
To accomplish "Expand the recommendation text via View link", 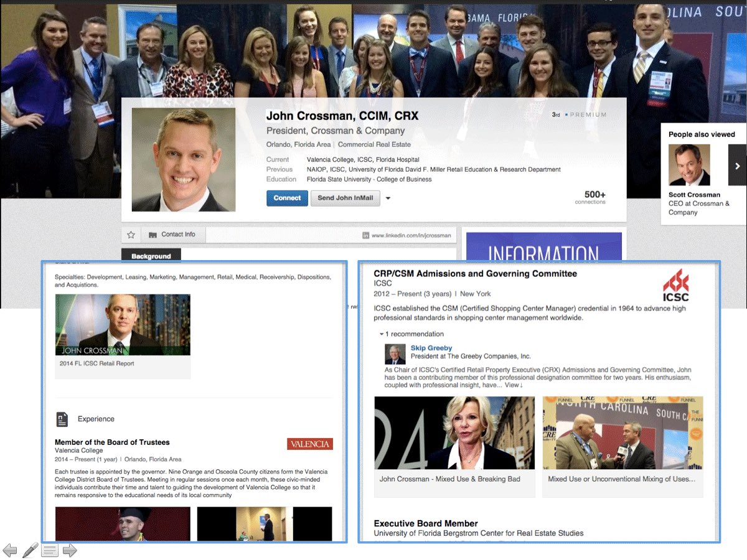I will point(514,385).
